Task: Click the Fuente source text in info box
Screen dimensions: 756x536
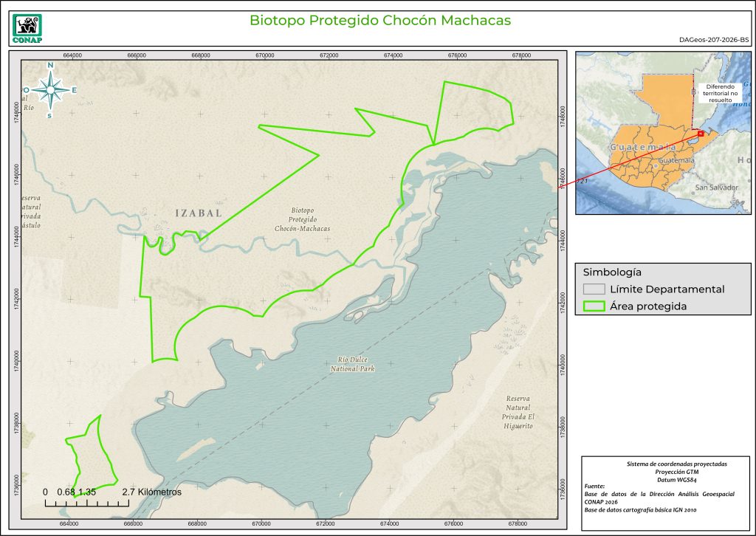Action: point(596,487)
